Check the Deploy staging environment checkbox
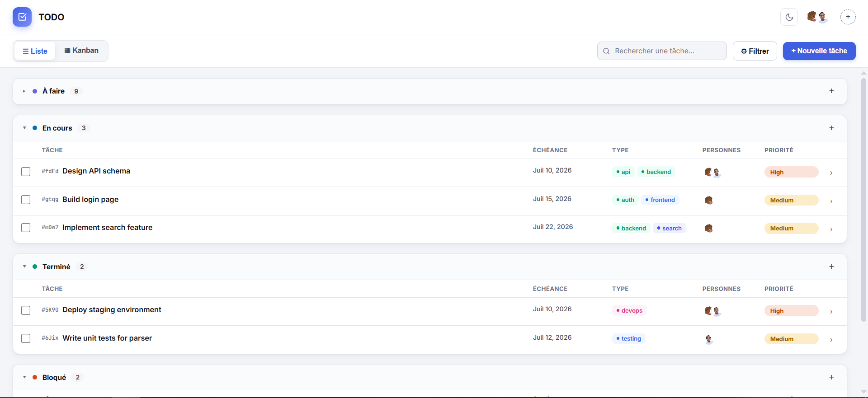The height and width of the screenshot is (398, 868). click(x=26, y=310)
